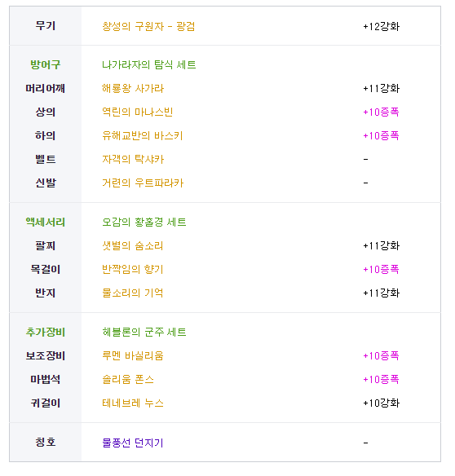Select 헤블론의 군주 세트 link
Image resolution: width=455 pixels, height=476 pixels.
(144, 332)
